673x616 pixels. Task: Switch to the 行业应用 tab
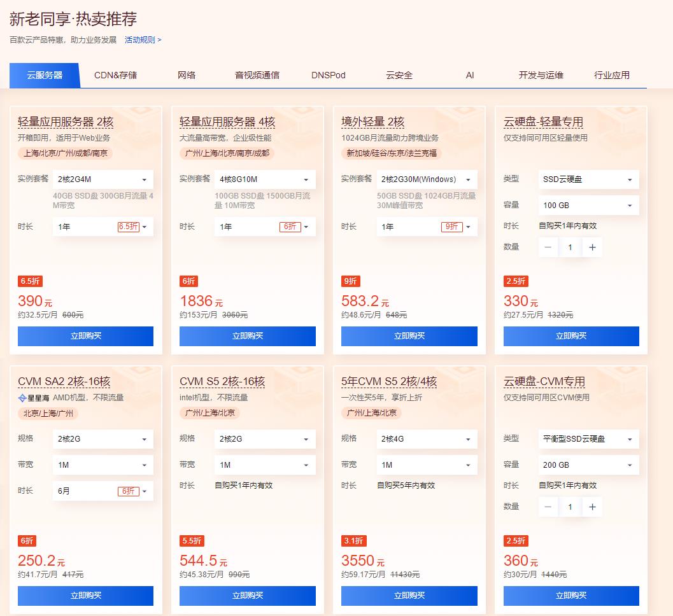click(612, 75)
